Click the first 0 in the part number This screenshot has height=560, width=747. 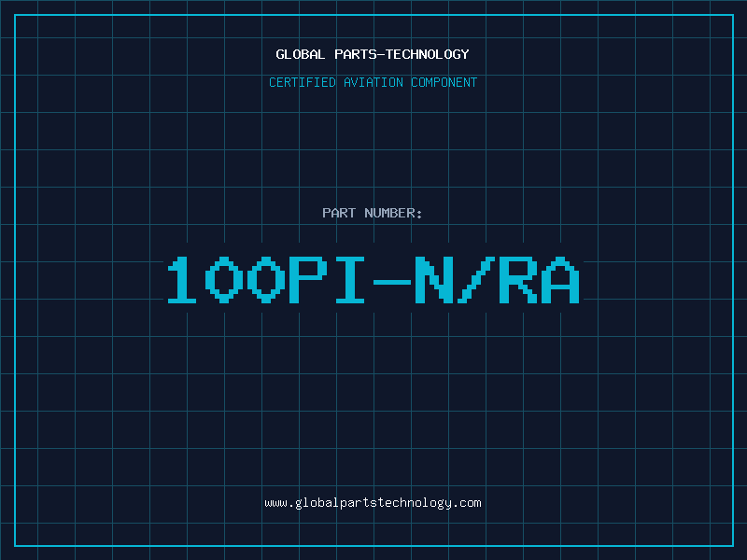(226, 281)
